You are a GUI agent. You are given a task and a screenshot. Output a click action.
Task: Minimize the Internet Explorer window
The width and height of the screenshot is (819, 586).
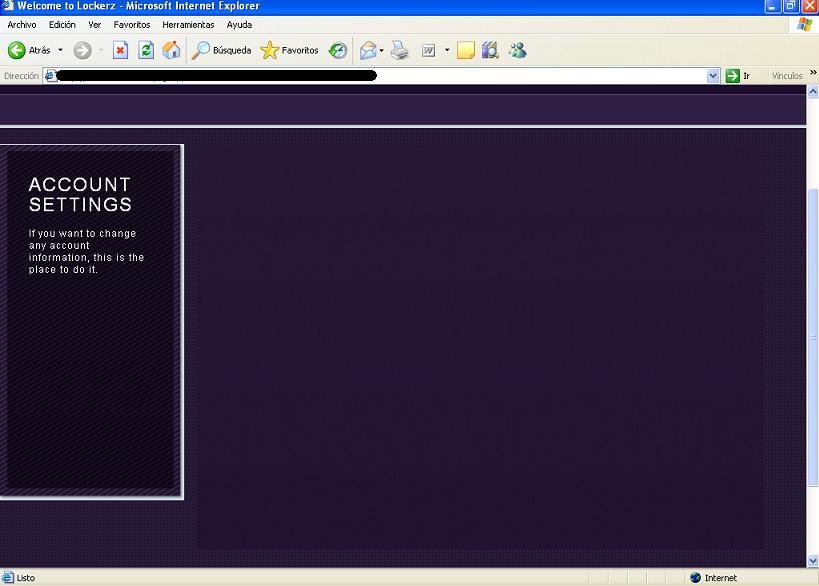pos(773,6)
